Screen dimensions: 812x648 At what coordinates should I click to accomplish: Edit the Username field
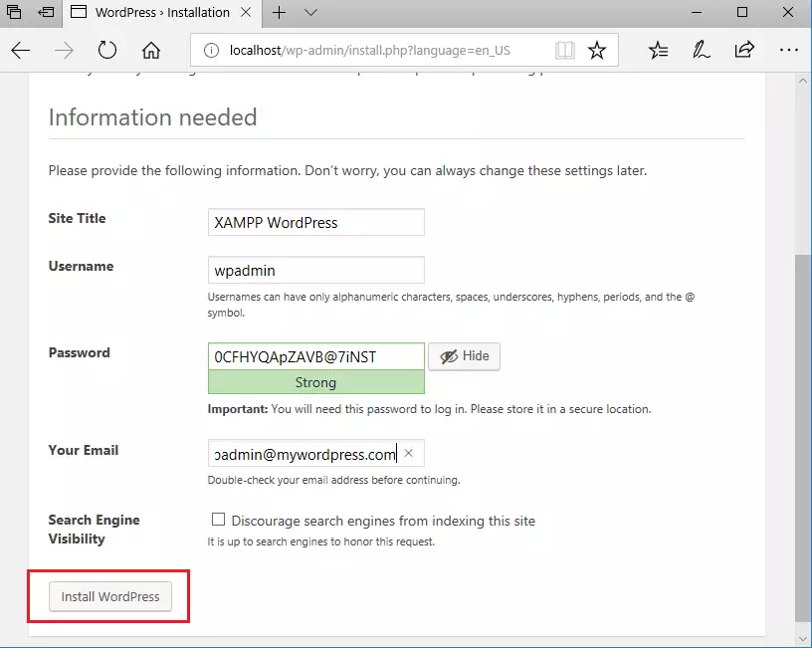(315, 270)
